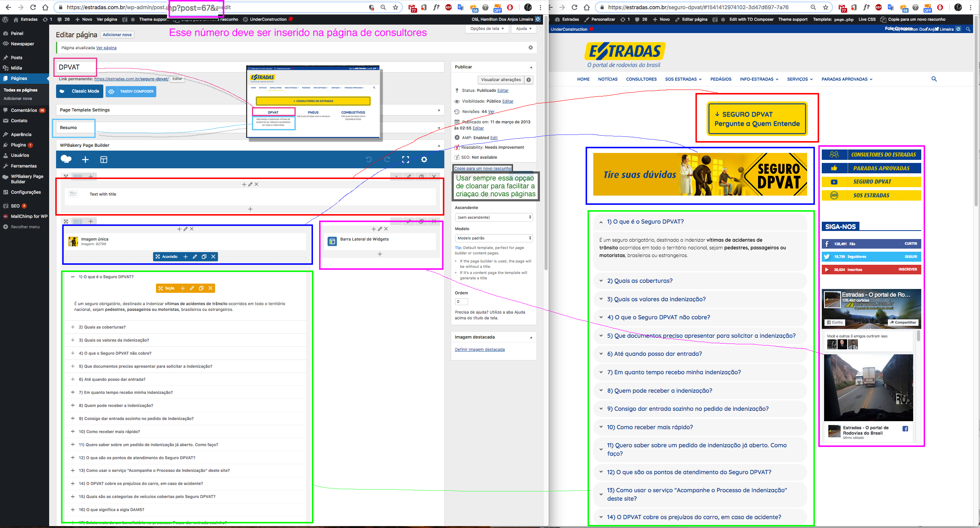
Task: Clone the first row containing Text with title
Action: 421,176
